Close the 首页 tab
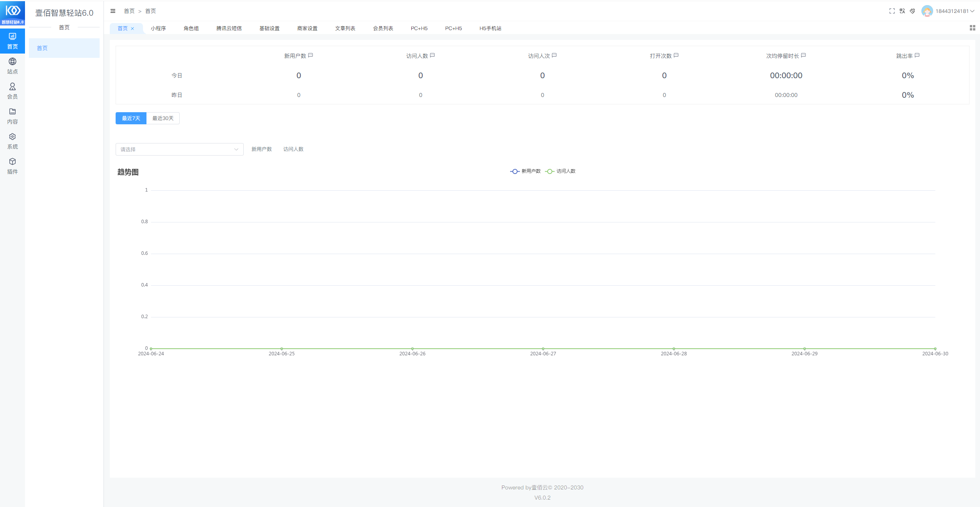 coord(132,29)
